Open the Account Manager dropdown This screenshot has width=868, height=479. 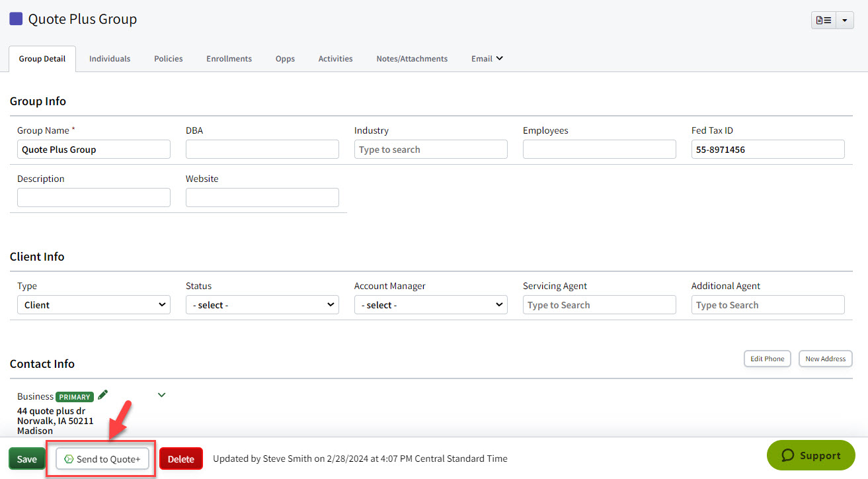430,304
